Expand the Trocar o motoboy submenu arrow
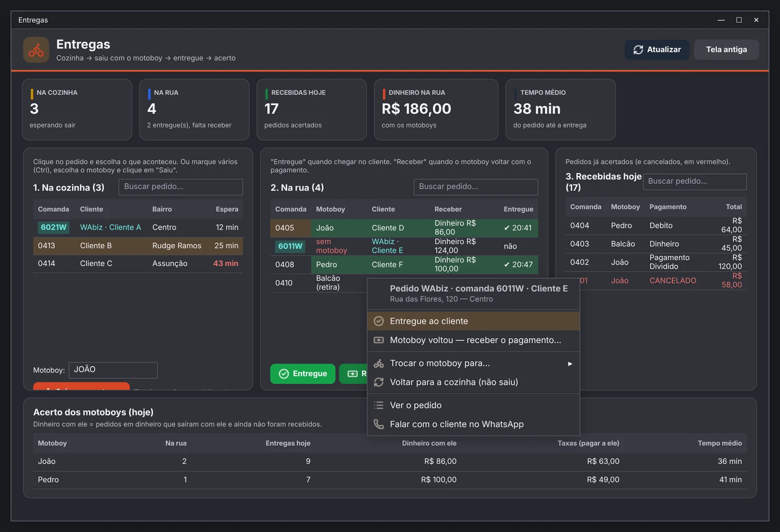The width and height of the screenshot is (780, 532). [570, 363]
